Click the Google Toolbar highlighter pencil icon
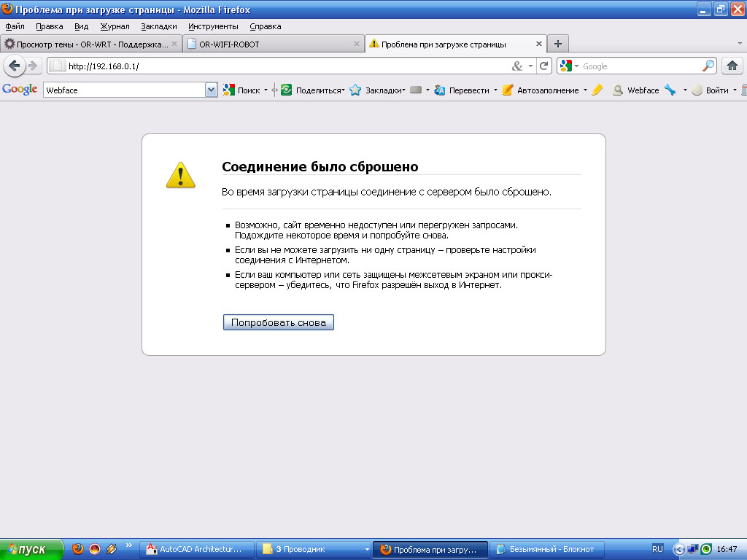The width and height of the screenshot is (747, 560). [x=597, y=90]
